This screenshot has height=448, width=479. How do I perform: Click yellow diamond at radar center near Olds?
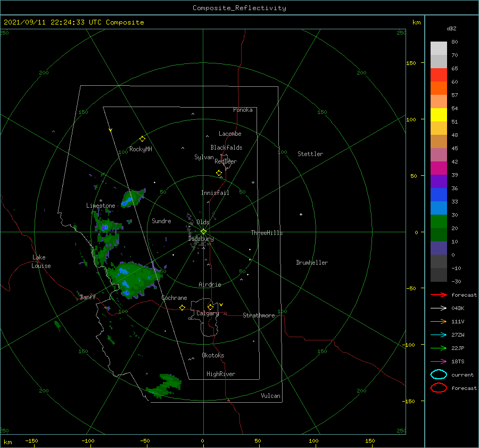click(x=203, y=232)
